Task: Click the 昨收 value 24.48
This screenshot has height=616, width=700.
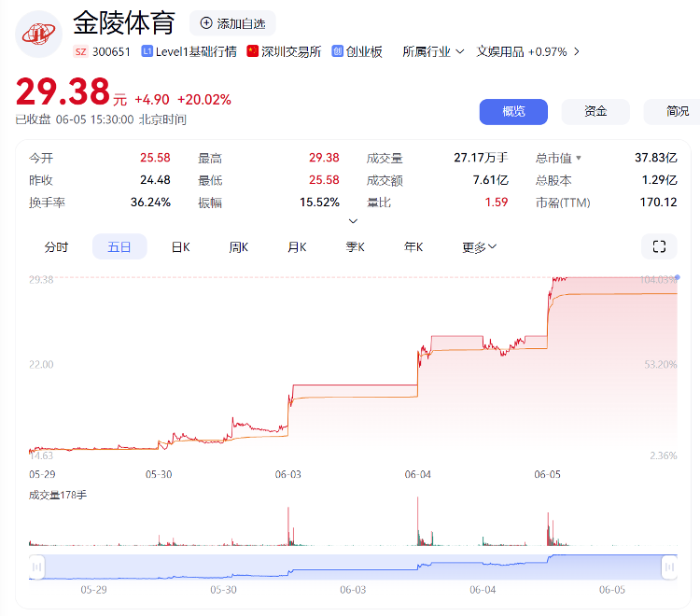Action: (155, 180)
